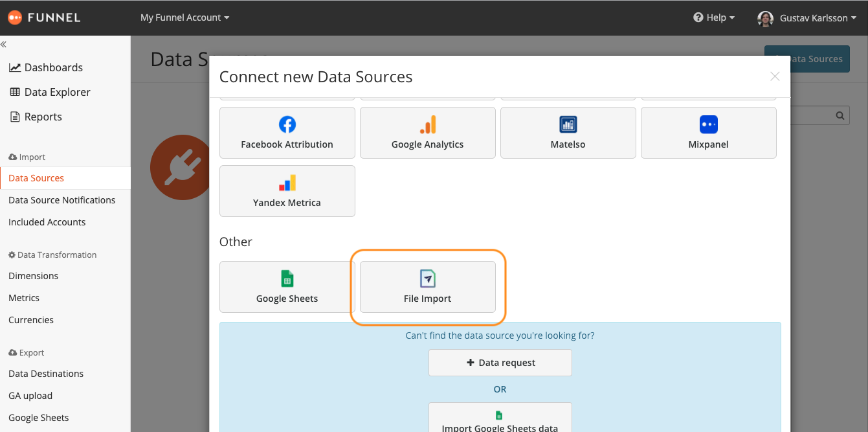The height and width of the screenshot is (432, 868).
Task: Click the Export section heading
Action: pyautogui.click(x=27, y=352)
